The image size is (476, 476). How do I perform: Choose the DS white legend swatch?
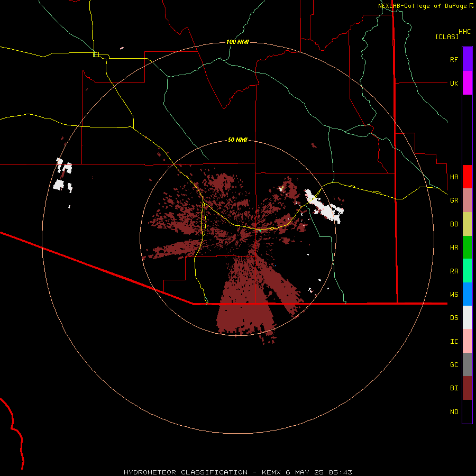coord(467,317)
